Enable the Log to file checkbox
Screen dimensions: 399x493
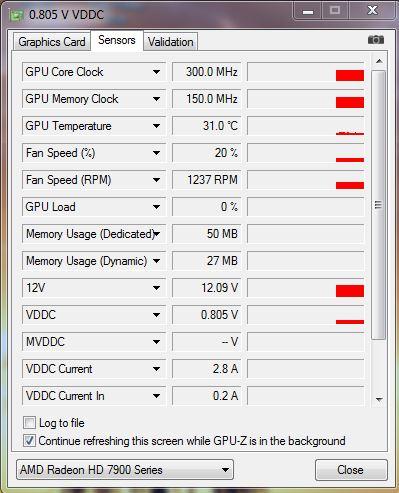click(x=29, y=423)
